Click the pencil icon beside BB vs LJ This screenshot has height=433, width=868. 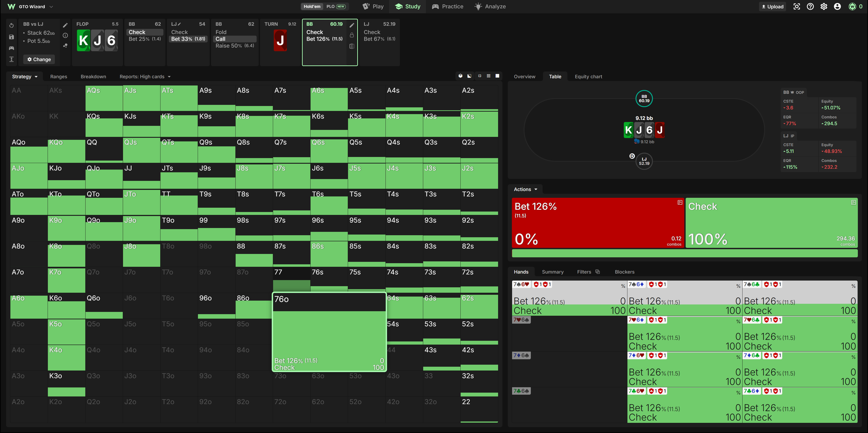65,25
